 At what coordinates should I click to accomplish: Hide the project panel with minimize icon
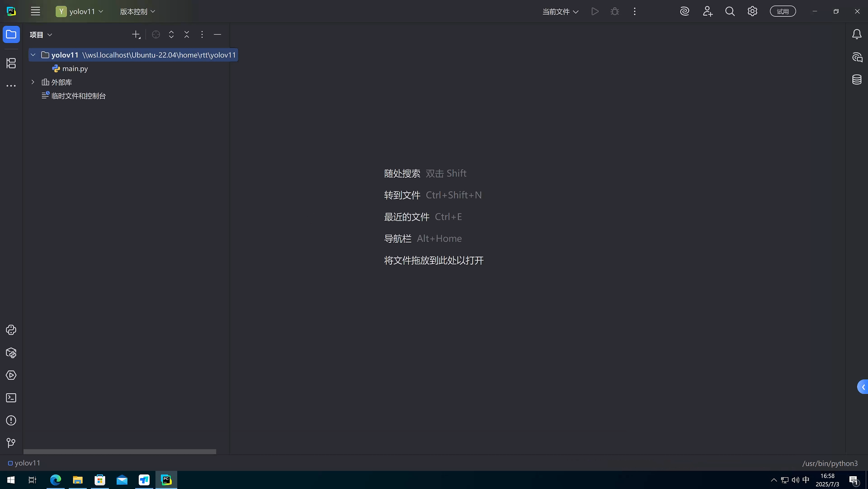[x=217, y=35]
